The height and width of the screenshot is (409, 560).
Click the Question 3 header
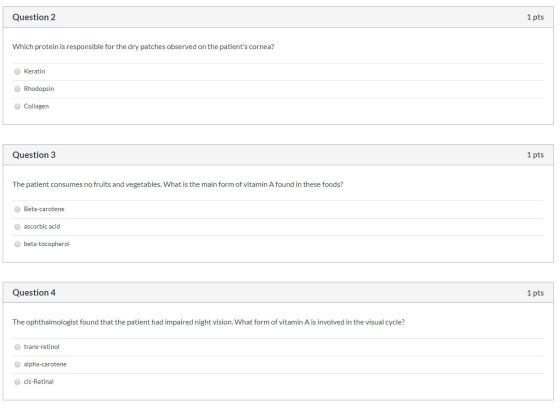pyautogui.click(x=34, y=155)
